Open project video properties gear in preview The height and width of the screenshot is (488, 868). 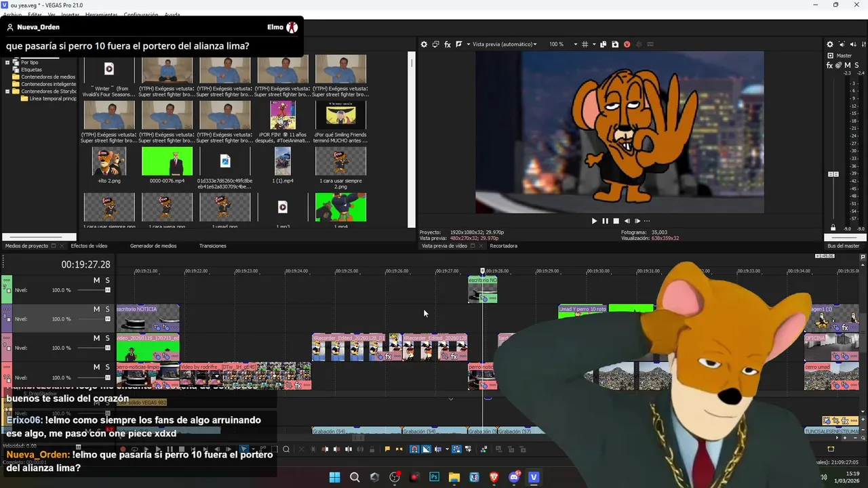point(424,44)
